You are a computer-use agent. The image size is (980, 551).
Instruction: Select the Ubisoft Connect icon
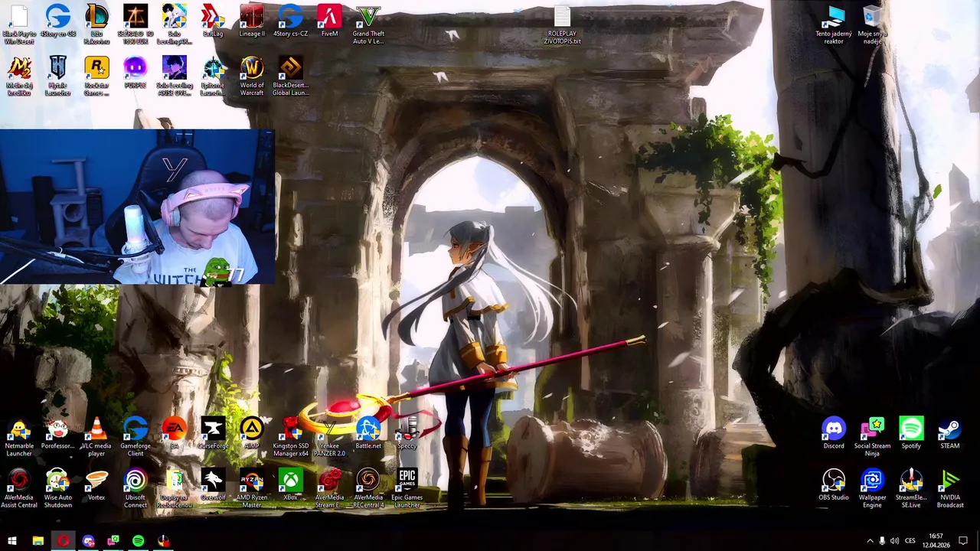coord(136,490)
